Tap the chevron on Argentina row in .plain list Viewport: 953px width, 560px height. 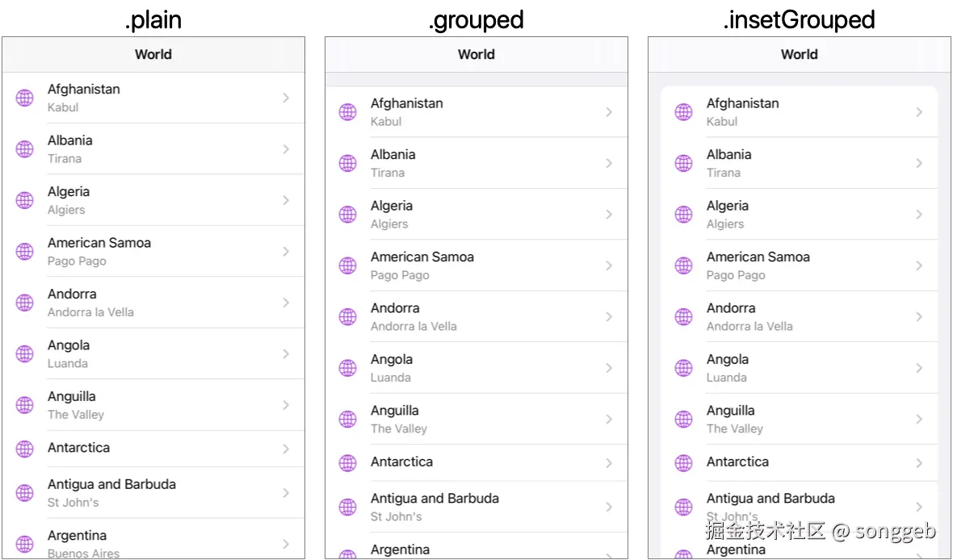[286, 544]
